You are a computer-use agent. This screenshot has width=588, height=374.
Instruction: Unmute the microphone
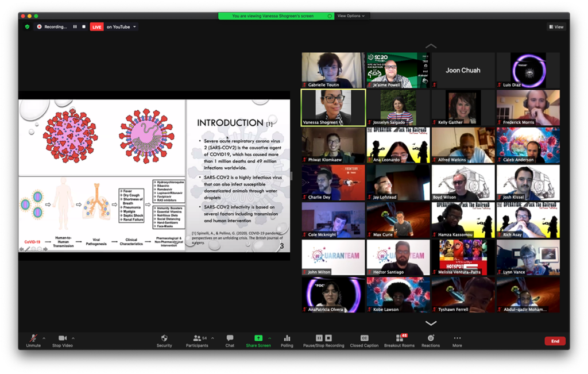click(33, 338)
